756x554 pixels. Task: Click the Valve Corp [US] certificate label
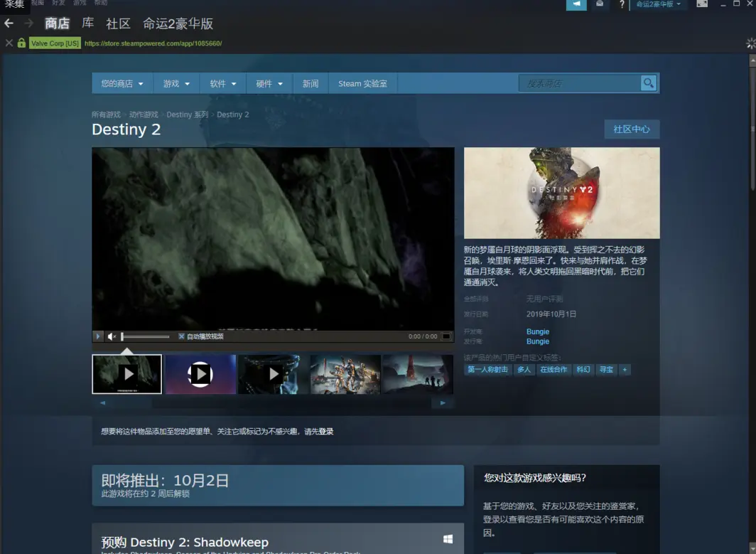(55, 43)
